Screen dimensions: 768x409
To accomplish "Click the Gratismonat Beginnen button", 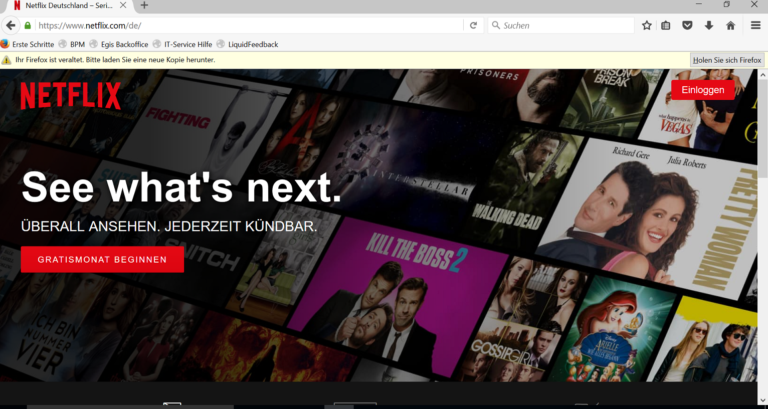I will click(x=102, y=260).
